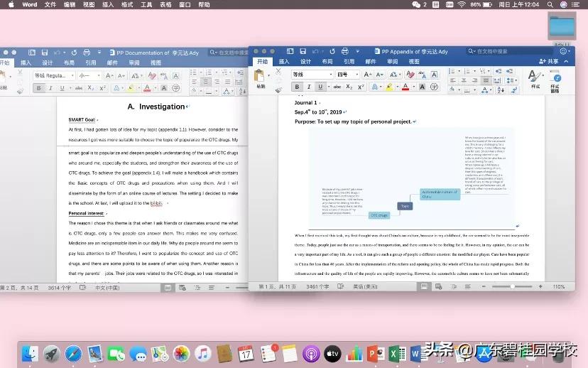This screenshot has width=588, height=368.
Task: Click Print icon in PP Documentation title bar
Action: 87,52
